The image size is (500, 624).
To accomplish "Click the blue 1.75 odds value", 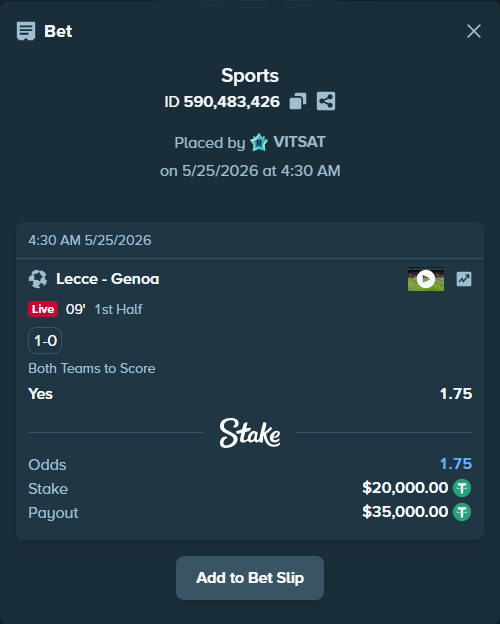I will [x=456, y=464].
